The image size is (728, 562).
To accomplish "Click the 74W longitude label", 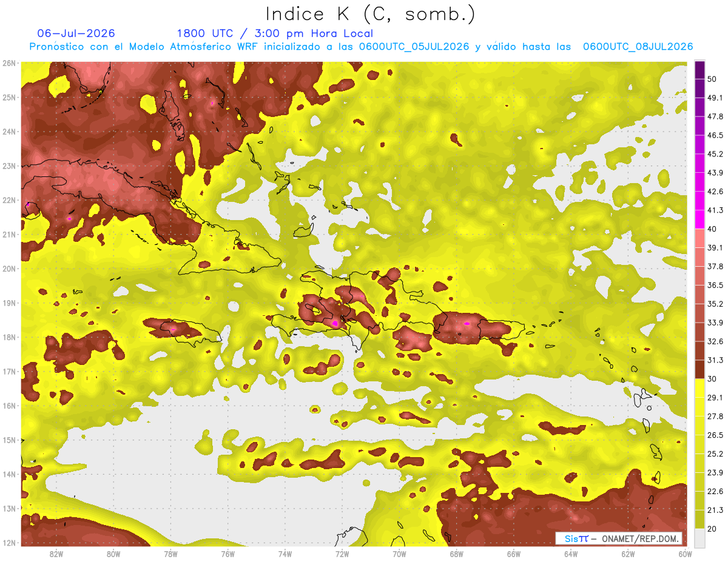I will pyautogui.click(x=285, y=554).
